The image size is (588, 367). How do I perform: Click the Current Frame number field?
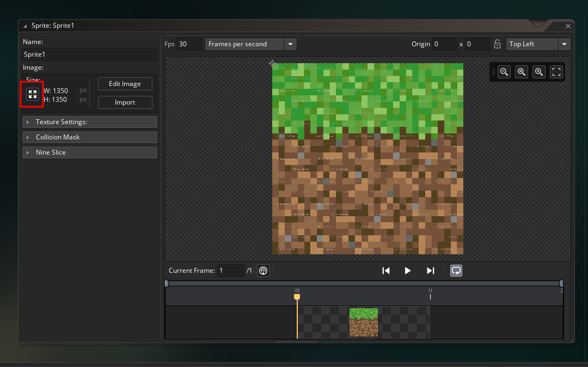231,271
